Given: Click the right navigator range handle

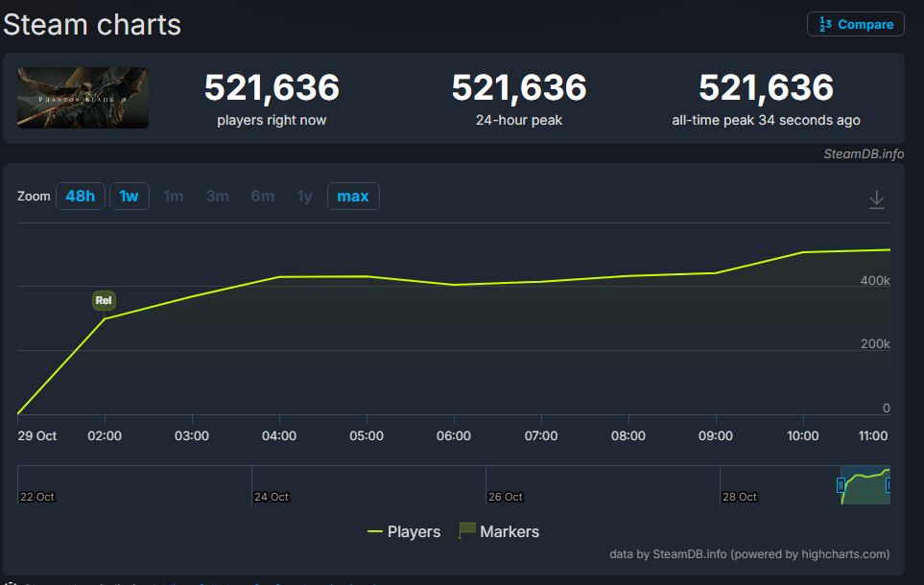Looking at the screenshot, I should tap(888, 485).
